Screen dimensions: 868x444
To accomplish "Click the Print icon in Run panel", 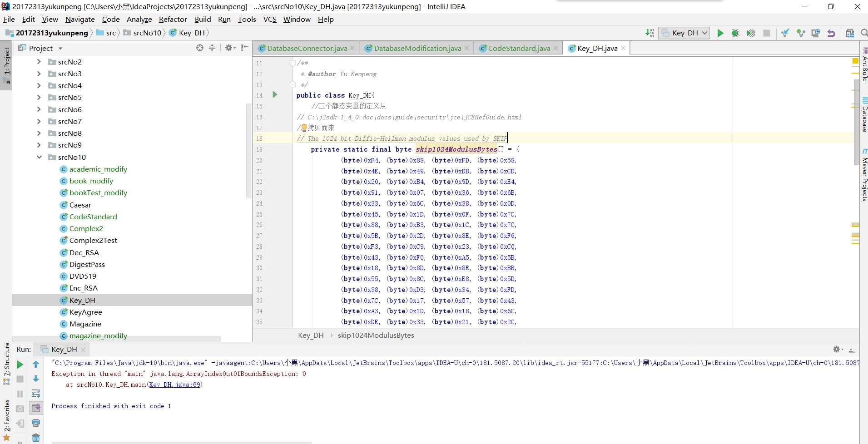I will [36, 423].
